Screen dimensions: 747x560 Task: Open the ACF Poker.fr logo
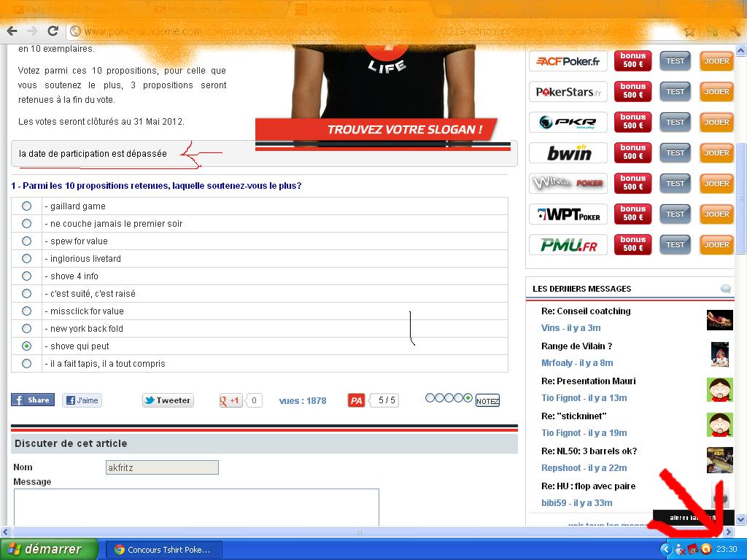click(x=568, y=61)
